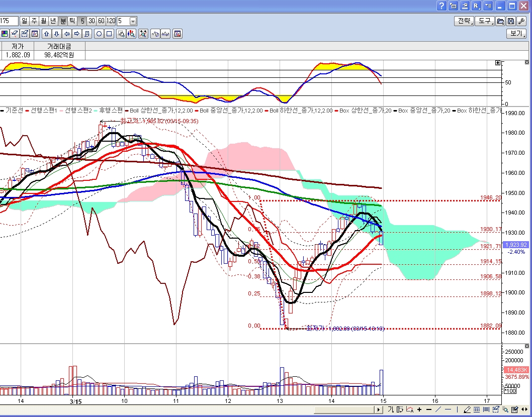Open chart settings wrench icon
This screenshot has height=417, width=532.
[521, 21]
